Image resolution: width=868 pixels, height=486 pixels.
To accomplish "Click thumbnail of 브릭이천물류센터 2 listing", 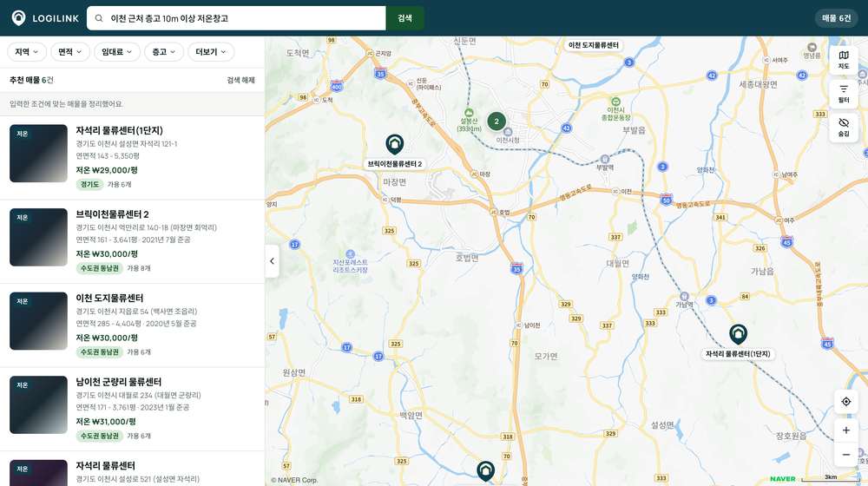I will 39,237.
